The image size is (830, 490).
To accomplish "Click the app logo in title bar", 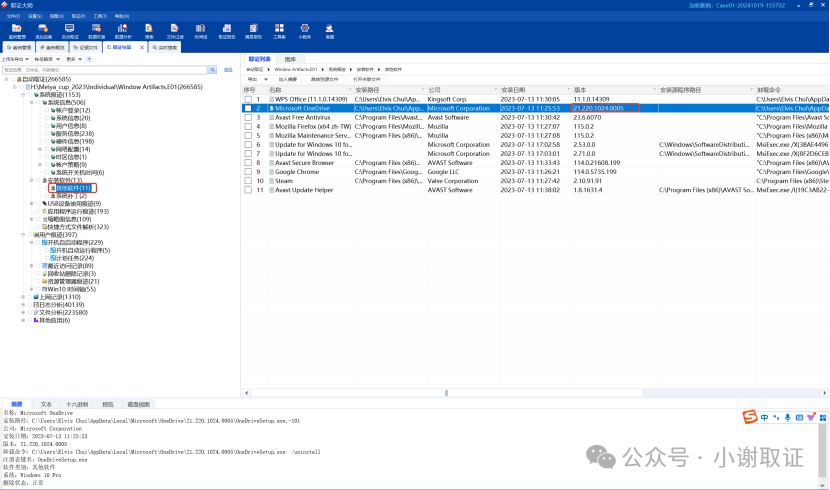I will 5,5.
